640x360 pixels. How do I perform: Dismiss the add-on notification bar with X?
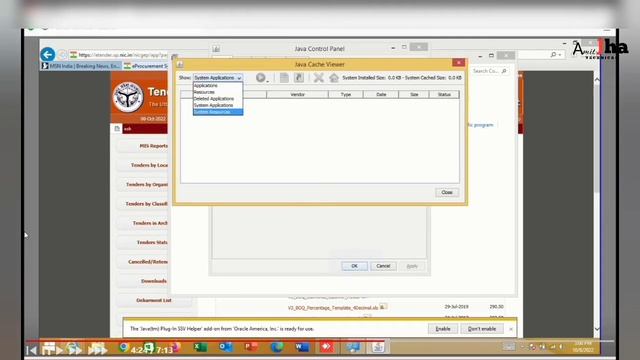tap(511, 329)
